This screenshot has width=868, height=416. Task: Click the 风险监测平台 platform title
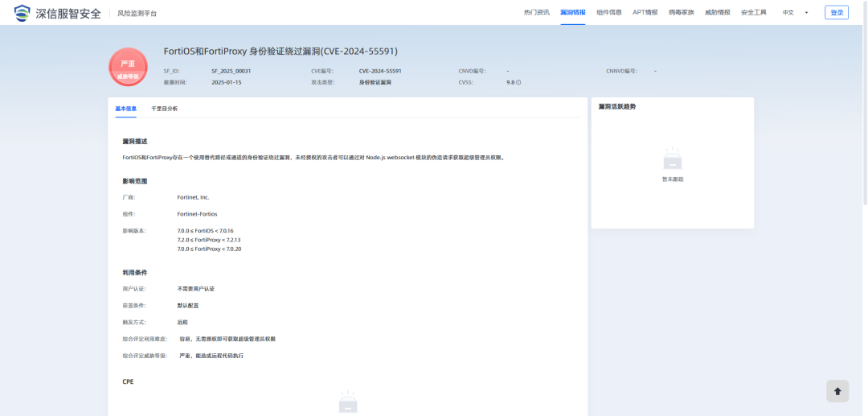click(137, 14)
